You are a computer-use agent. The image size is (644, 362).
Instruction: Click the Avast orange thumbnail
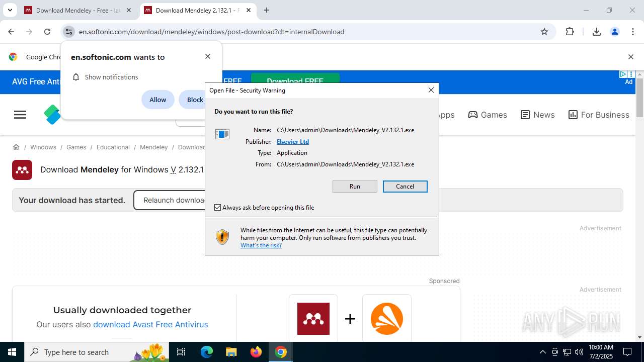point(387,319)
